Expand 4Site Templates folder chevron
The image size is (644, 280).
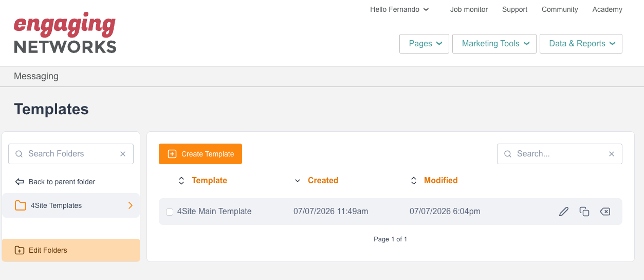coord(131,205)
